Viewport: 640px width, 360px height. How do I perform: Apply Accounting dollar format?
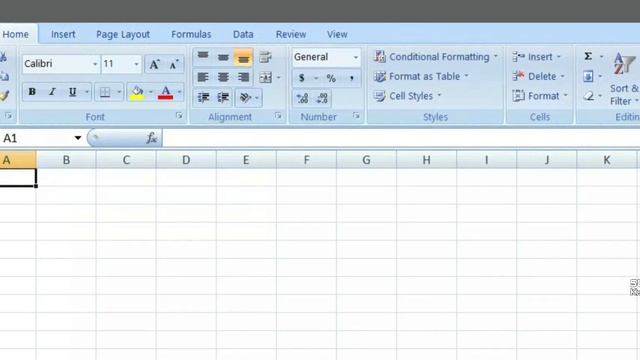[x=302, y=78]
